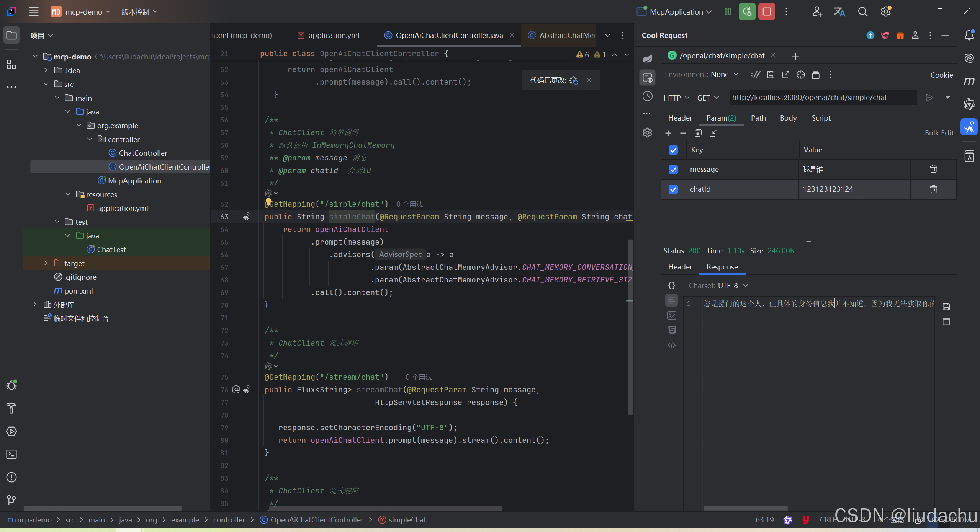Open the Terminal tool window

(x=11, y=454)
